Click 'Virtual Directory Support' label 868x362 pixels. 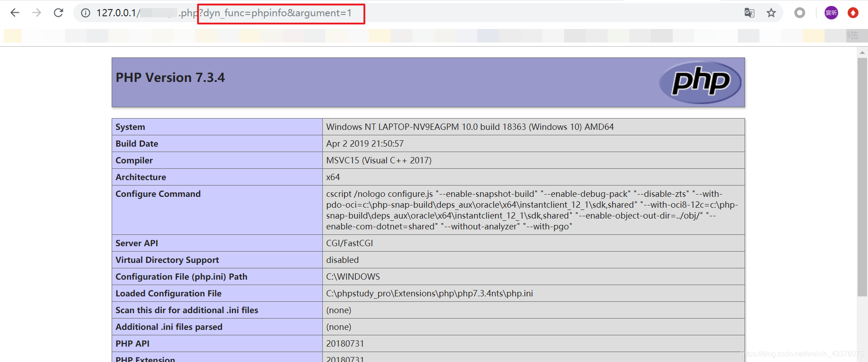click(167, 260)
